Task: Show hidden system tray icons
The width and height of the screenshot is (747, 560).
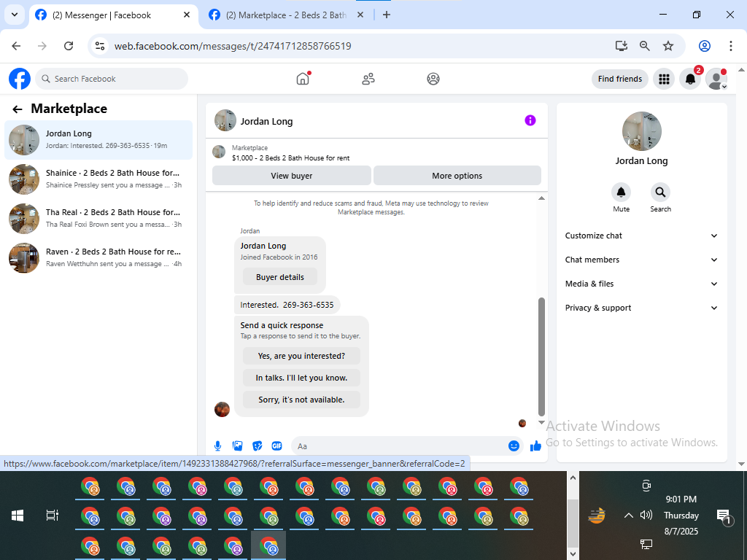Action: [x=628, y=516]
